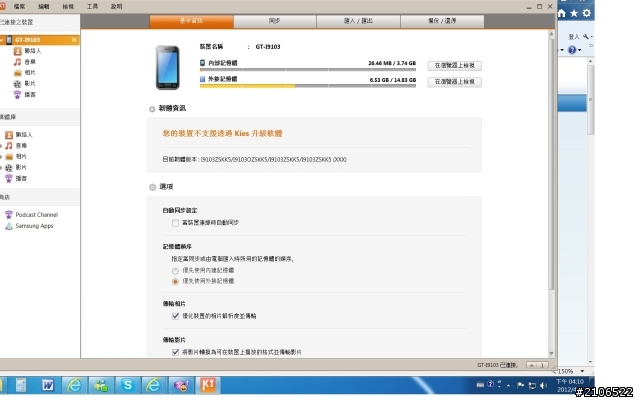Switch to the 匯入 / 匯出 tab
The width and height of the screenshot is (640, 400).
point(358,21)
